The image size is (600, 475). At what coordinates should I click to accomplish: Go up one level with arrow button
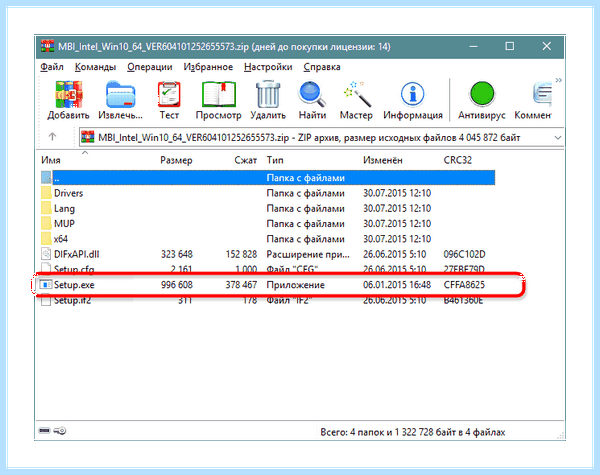pyautogui.click(x=52, y=137)
